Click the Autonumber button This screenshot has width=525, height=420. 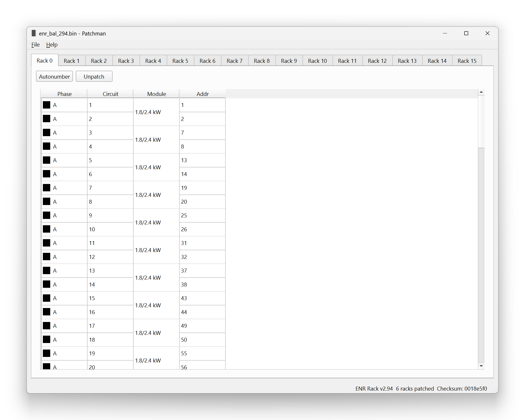(x=54, y=76)
